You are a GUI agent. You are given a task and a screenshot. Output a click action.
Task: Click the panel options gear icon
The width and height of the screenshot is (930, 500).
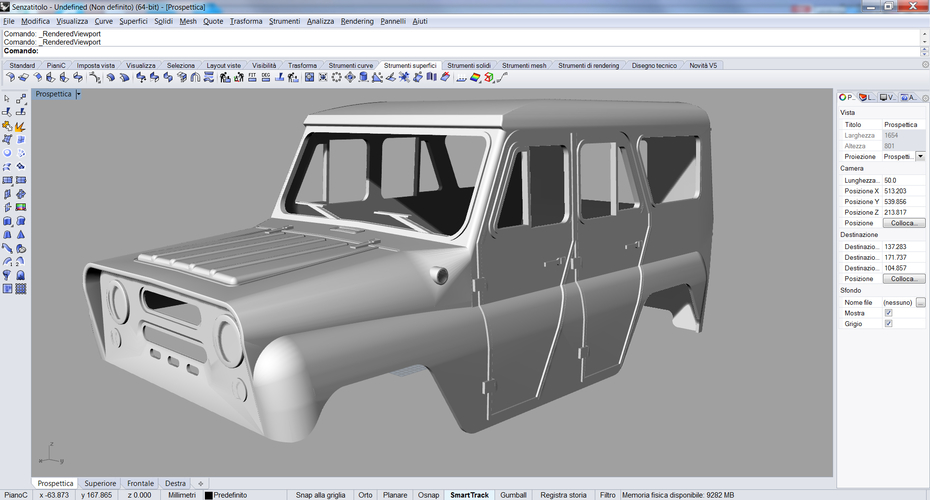click(x=925, y=98)
